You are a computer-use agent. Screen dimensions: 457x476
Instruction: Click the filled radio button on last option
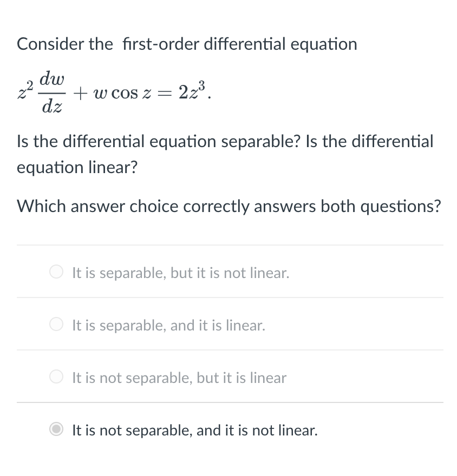[56, 429]
